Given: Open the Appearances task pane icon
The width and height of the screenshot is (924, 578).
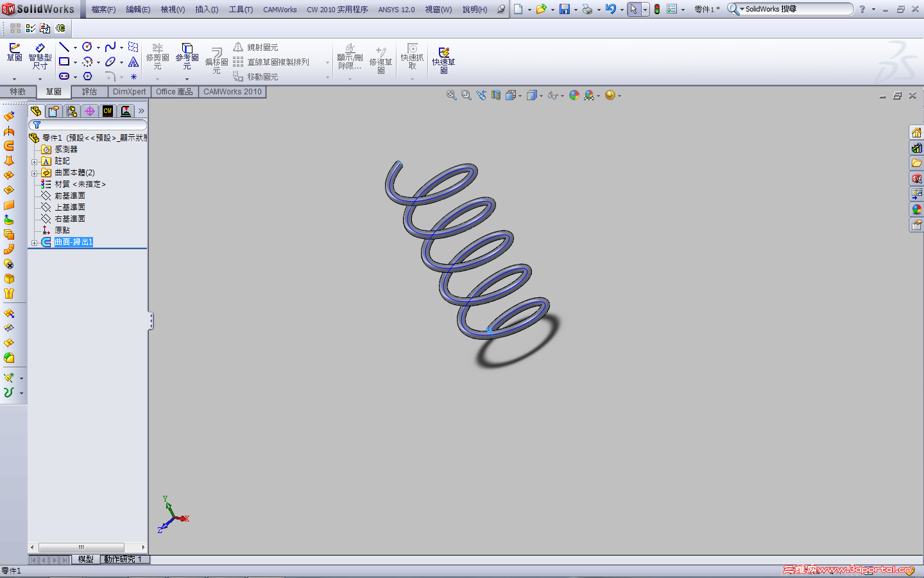Looking at the screenshot, I should pos(916,209).
